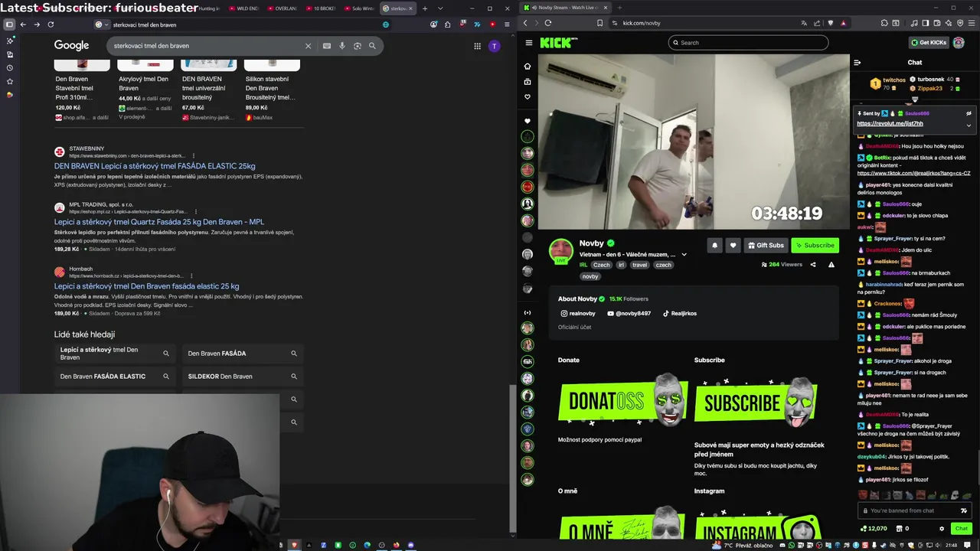Open Kick hamburger navigation menu
Screen dimensions: 980x551
point(528,43)
